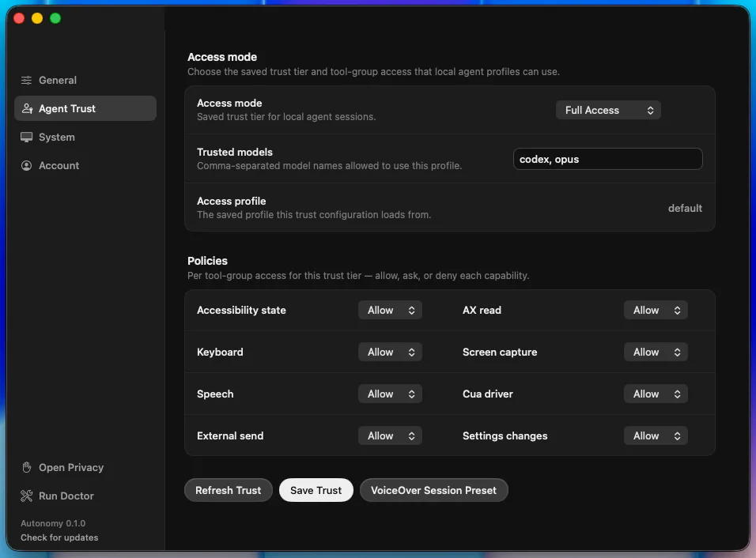
Task: Click the General sliders icon in sidebar
Action: pos(27,80)
